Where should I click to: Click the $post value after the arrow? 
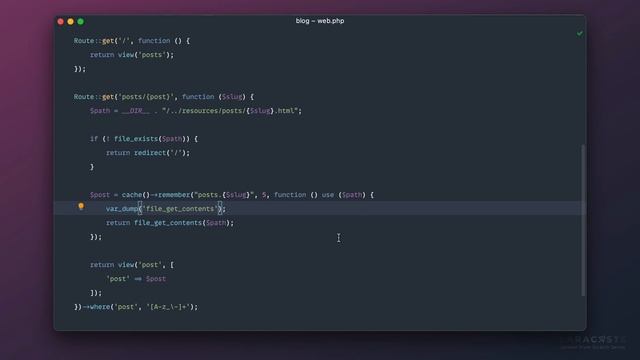tap(156, 279)
